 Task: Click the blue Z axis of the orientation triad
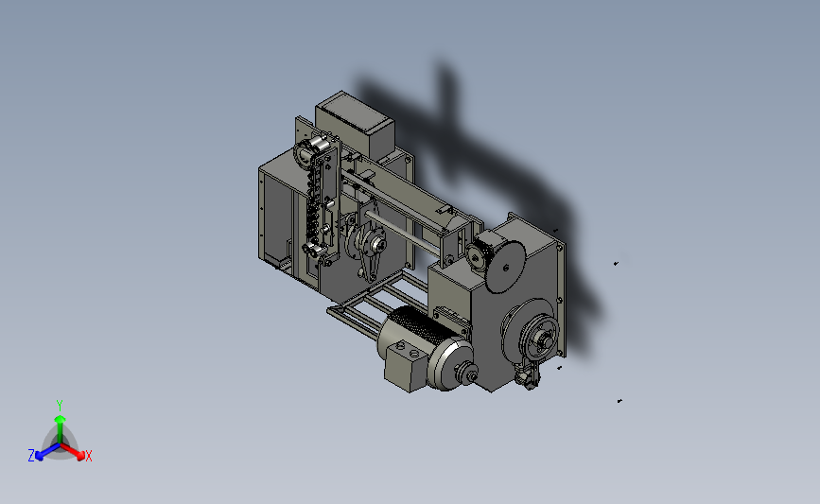44,453
